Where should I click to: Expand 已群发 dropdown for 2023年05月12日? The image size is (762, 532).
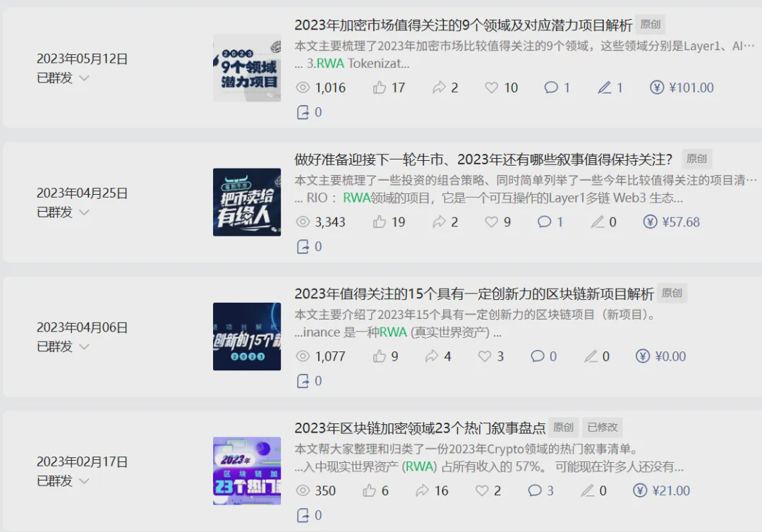pos(84,78)
